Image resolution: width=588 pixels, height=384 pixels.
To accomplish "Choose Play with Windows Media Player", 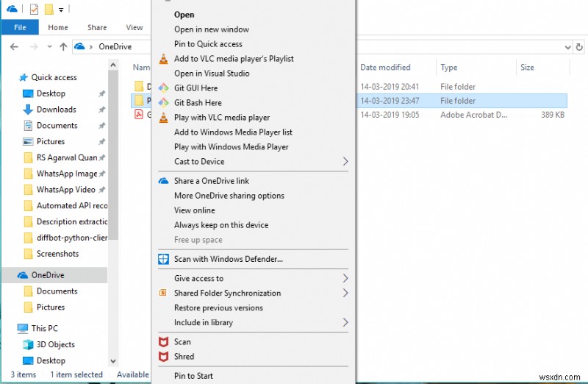I will [x=254, y=147].
